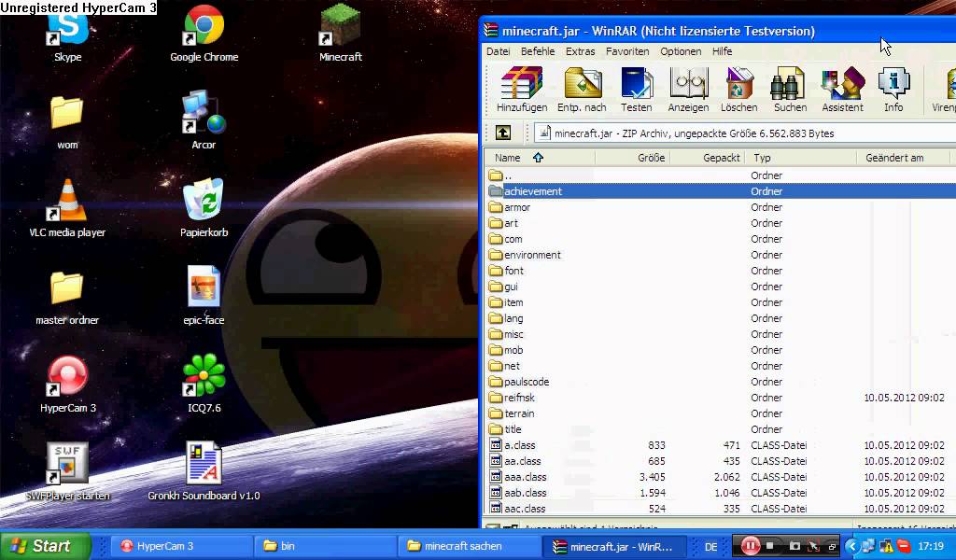
Task: Switch to minecraft sachen taskbar button
Action: click(470, 546)
